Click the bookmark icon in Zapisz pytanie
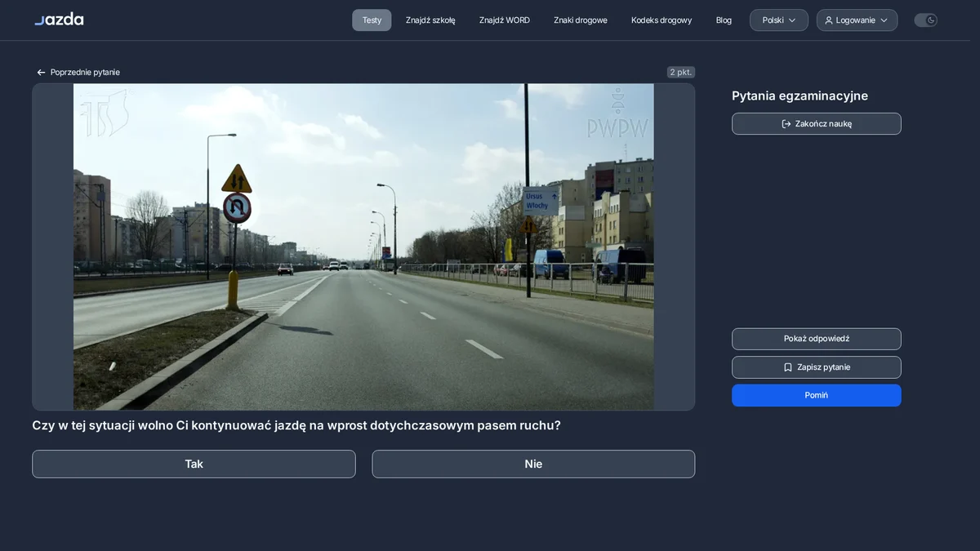This screenshot has height=551, width=980. pos(788,367)
